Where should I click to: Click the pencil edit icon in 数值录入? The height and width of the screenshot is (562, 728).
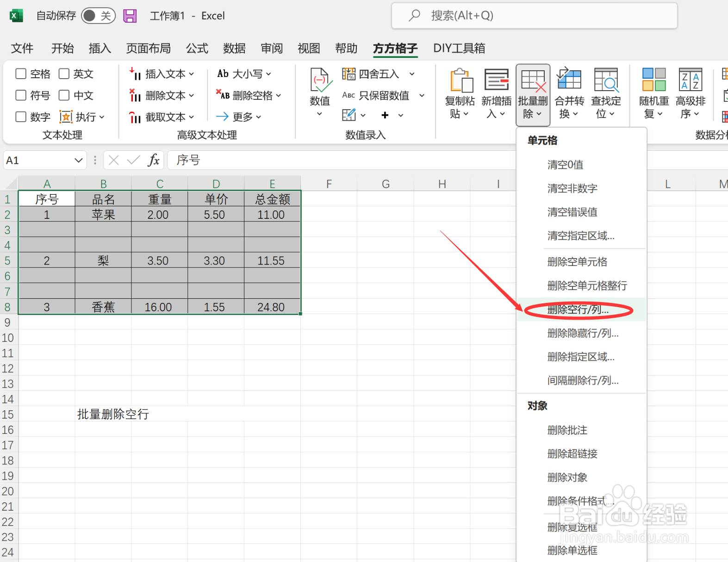(349, 115)
